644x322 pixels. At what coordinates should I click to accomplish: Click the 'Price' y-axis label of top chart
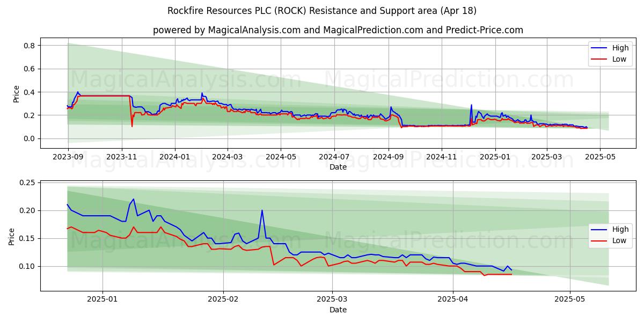(x=16, y=93)
